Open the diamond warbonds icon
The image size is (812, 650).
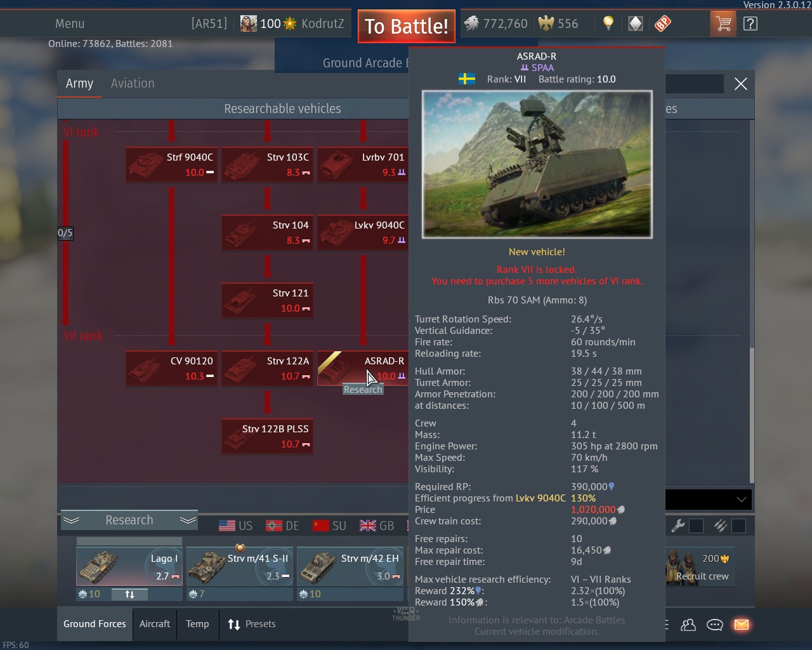pos(636,24)
